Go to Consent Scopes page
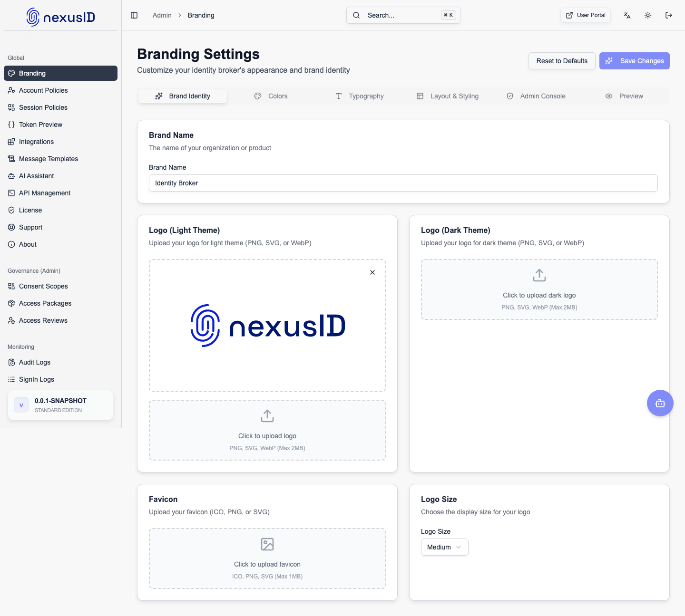 pyautogui.click(x=60, y=286)
